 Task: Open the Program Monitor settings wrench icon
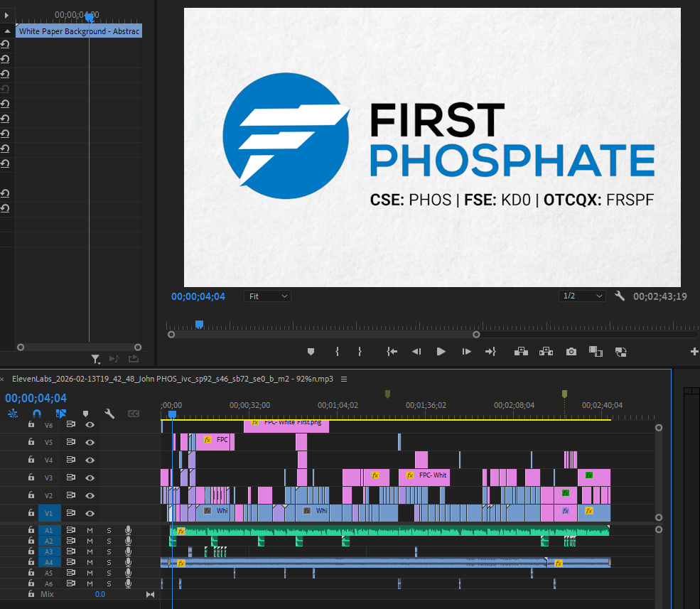coord(619,296)
